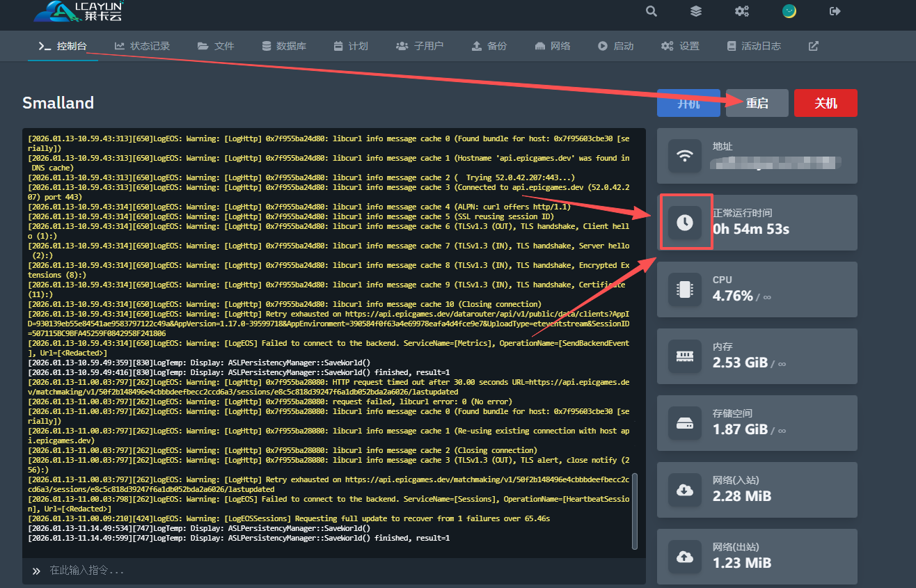Screen dimensions: 916x588
Task: Click the search magnifier icon in header
Action: point(651,11)
